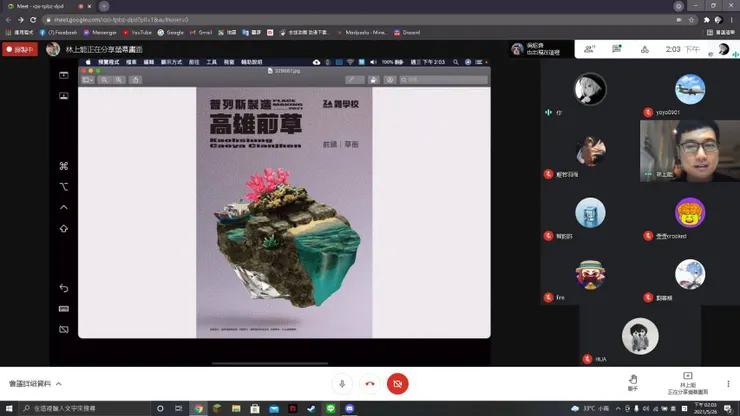Open the Discord app on the taskbar
This screenshot has width=740, height=416.
349,408
